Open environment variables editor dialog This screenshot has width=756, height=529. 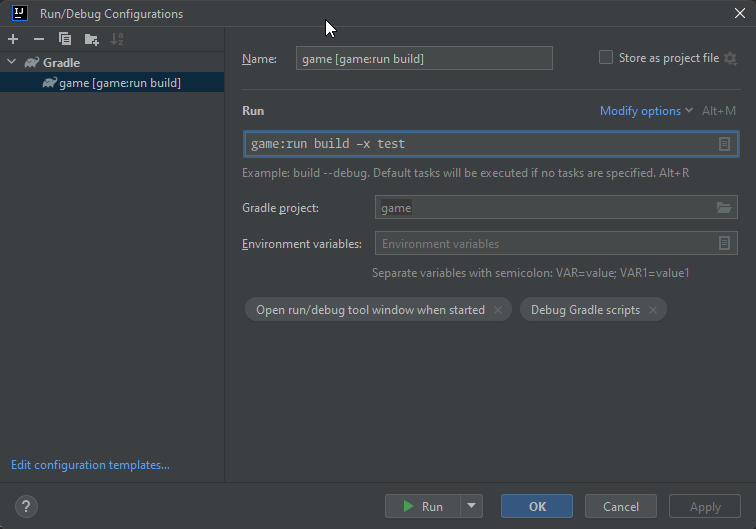[725, 243]
